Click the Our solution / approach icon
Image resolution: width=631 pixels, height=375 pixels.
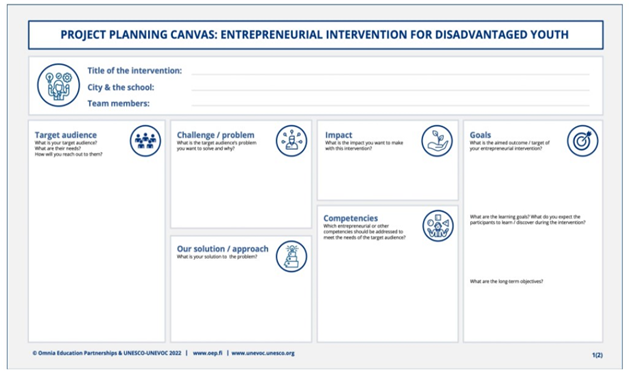point(291,256)
